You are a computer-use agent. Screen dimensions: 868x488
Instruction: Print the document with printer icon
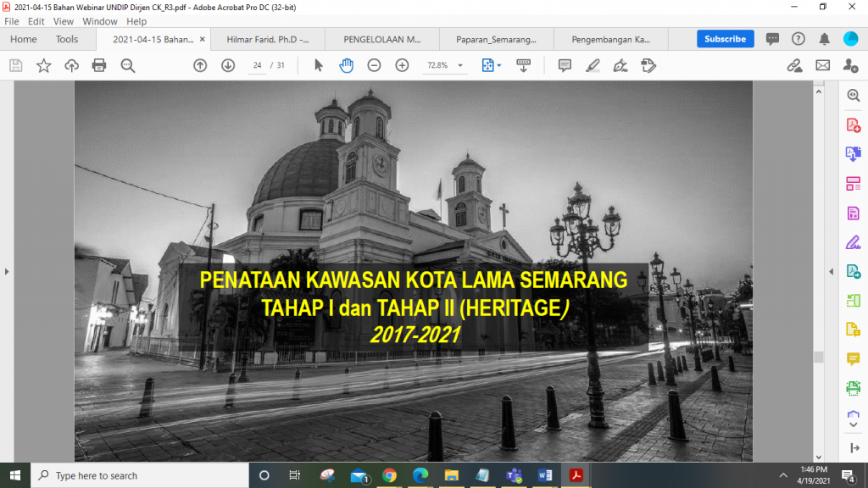[x=99, y=65]
